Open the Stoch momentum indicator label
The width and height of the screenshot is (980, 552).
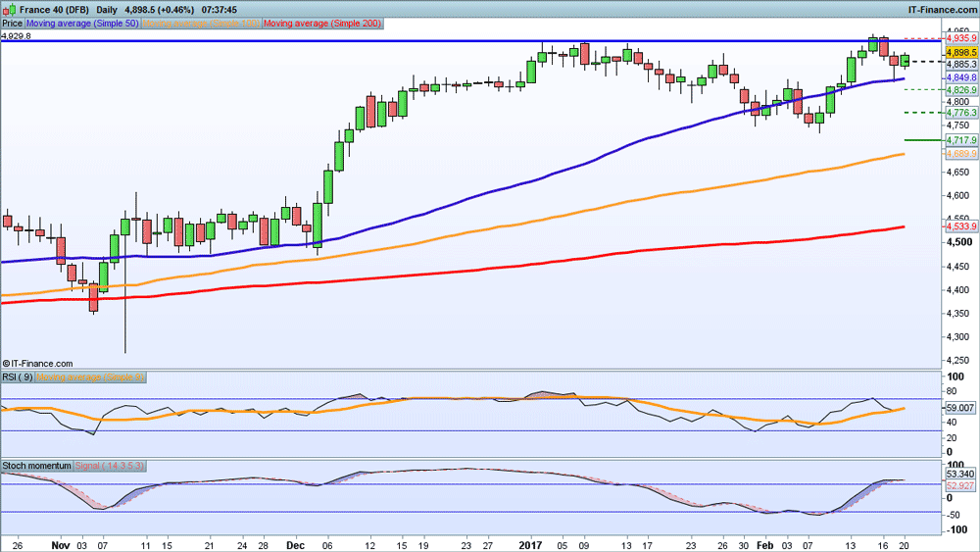point(37,466)
